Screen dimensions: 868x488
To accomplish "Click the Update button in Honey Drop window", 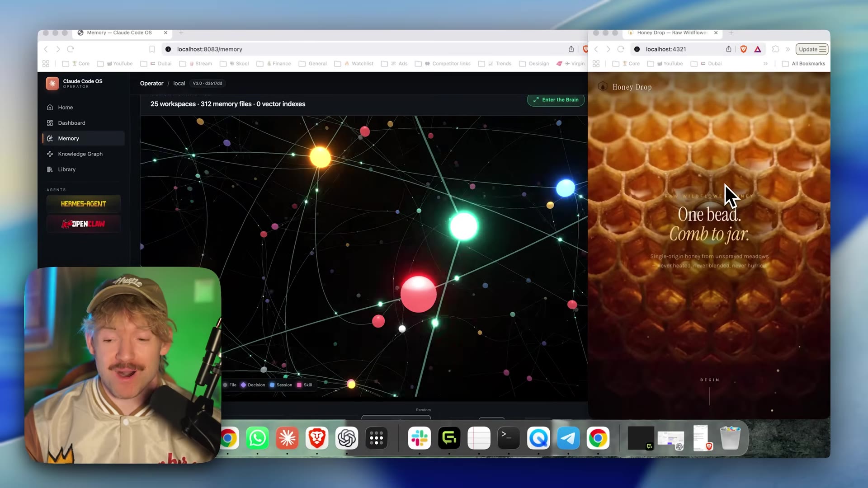I will click(811, 49).
